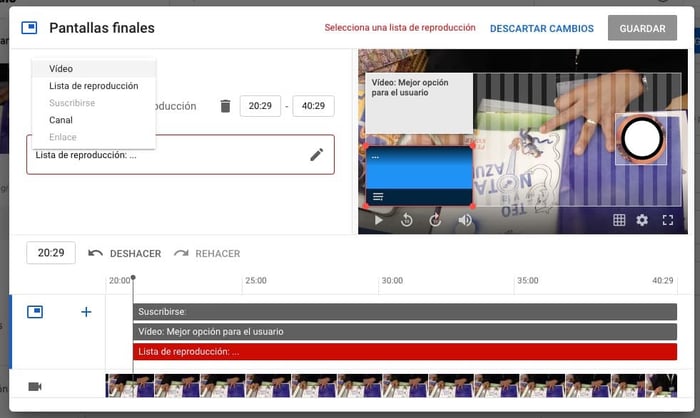Image resolution: width=700 pixels, height=418 pixels.
Task: Enter fullscreen video preview
Action: click(668, 220)
